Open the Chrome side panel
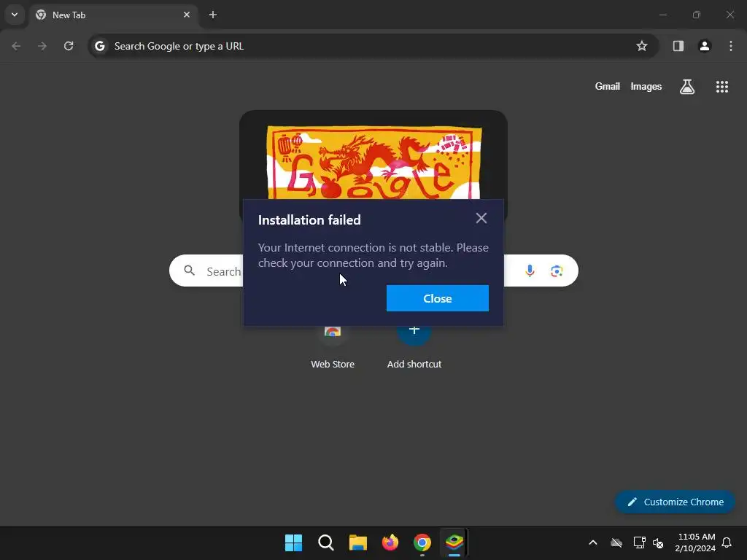The width and height of the screenshot is (747, 560). pyautogui.click(x=678, y=46)
